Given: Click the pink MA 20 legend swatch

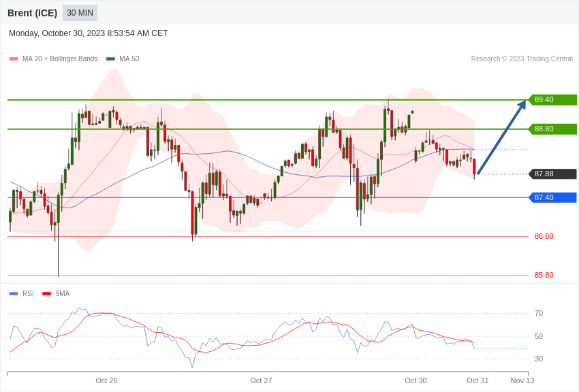Looking at the screenshot, I should coord(14,59).
